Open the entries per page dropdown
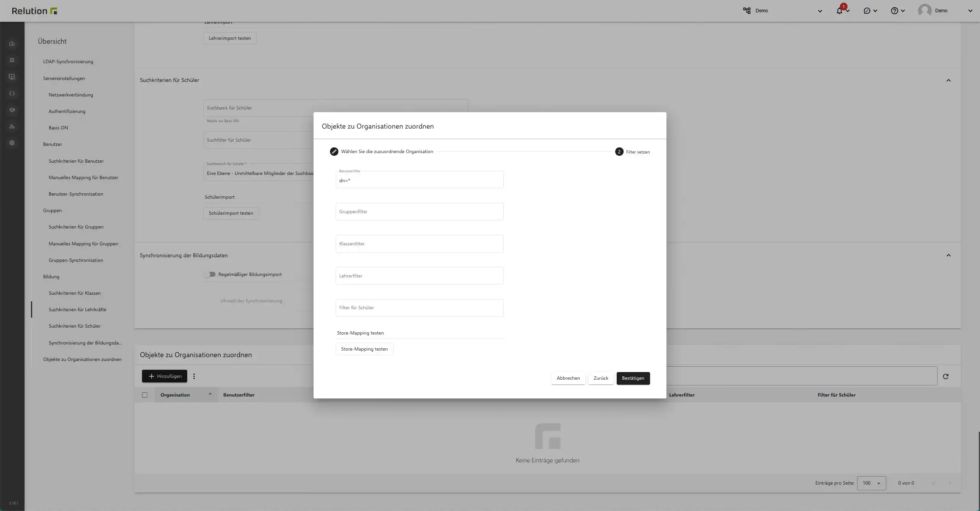This screenshot has width=980, height=511. pyautogui.click(x=871, y=483)
